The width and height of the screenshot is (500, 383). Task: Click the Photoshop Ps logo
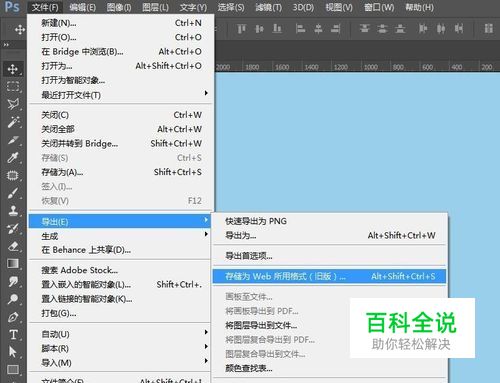(12, 7)
